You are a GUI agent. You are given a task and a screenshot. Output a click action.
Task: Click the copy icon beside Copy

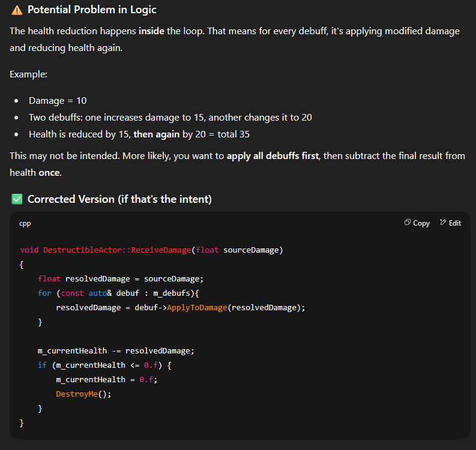(x=408, y=223)
